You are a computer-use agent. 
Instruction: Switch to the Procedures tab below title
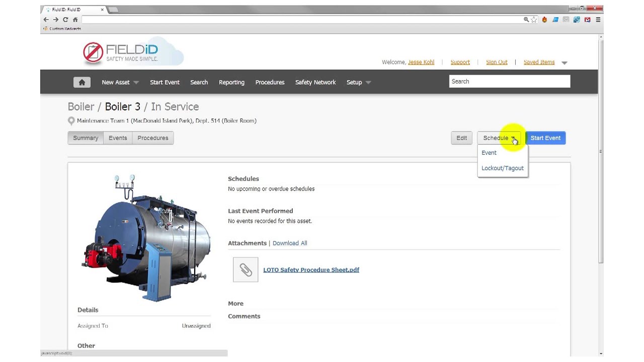click(153, 138)
